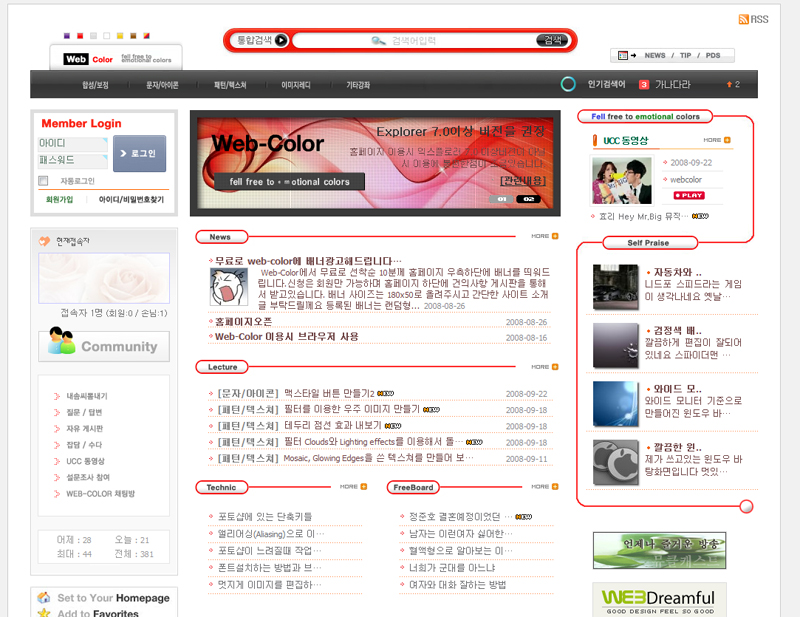Open the 기타강좌 nav menu

(358, 85)
